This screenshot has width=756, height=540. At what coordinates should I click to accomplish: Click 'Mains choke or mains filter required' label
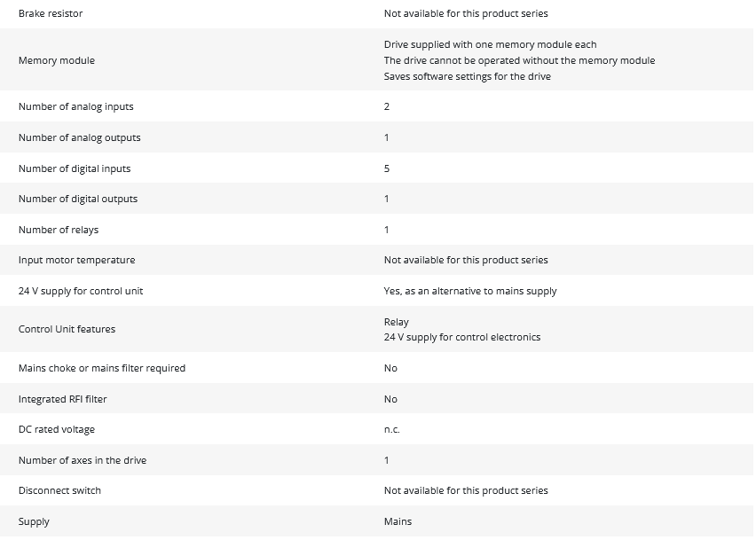pos(102,368)
